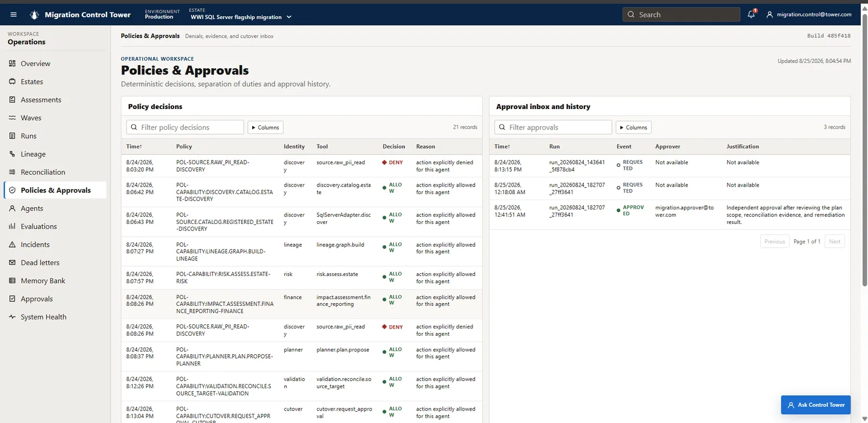Click the Previous page button
This screenshot has height=423, width=868.
pyautogui.click(x=775, y=241)
